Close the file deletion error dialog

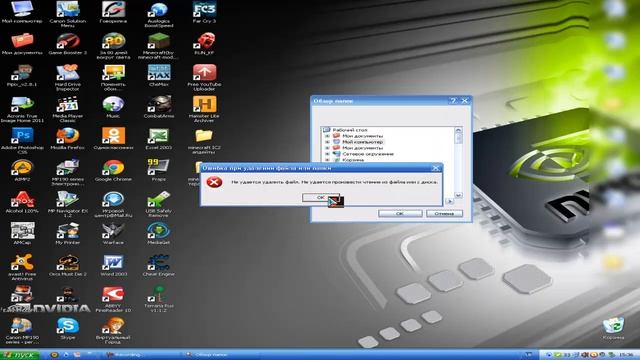[x=436, y=168]
